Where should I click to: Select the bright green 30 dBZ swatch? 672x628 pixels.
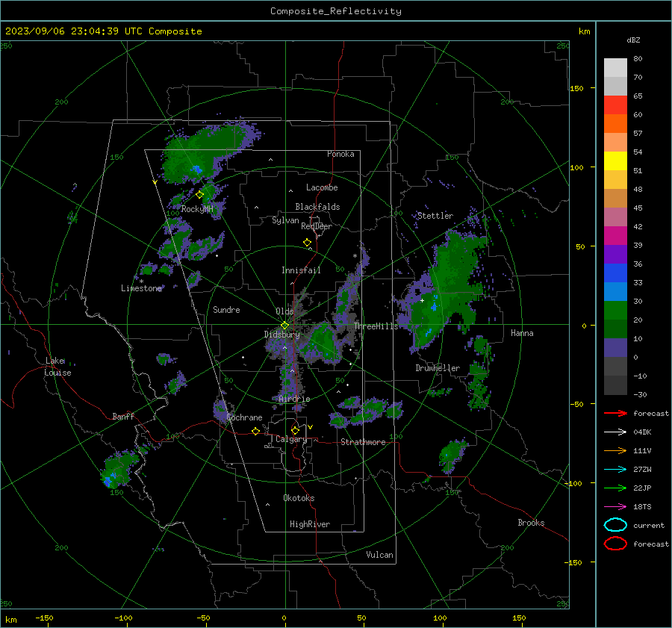point(615,310)
